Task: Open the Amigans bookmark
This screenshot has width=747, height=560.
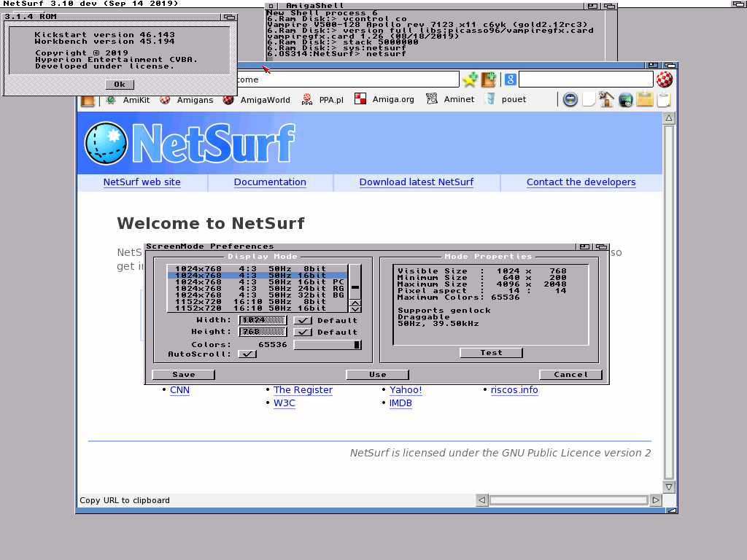Action: pyautogui.click(x=186, y=100)
